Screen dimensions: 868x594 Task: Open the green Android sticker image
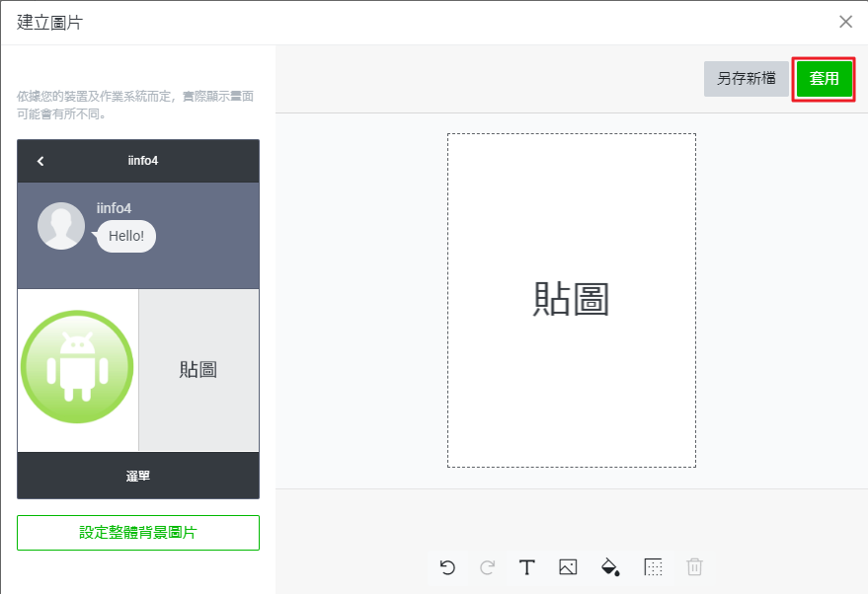(x=77, y=366)
